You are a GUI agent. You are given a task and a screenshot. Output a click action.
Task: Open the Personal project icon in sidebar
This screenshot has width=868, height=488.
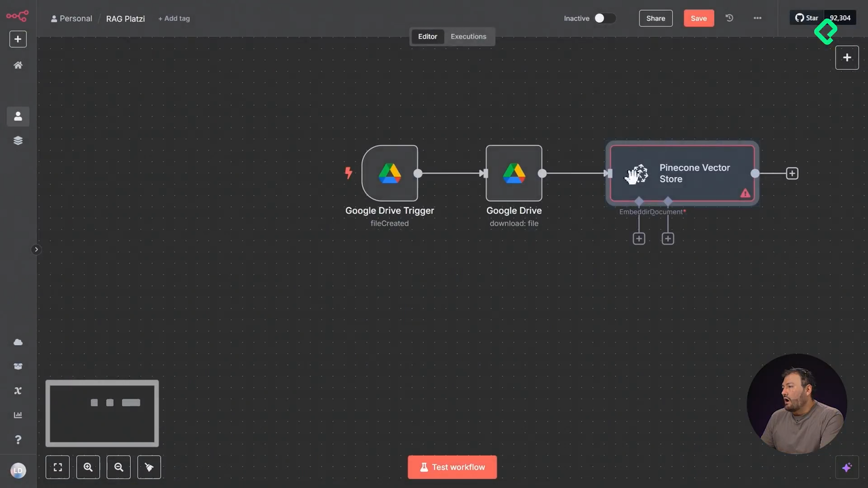pyautogui.click(x=18, y=117)
